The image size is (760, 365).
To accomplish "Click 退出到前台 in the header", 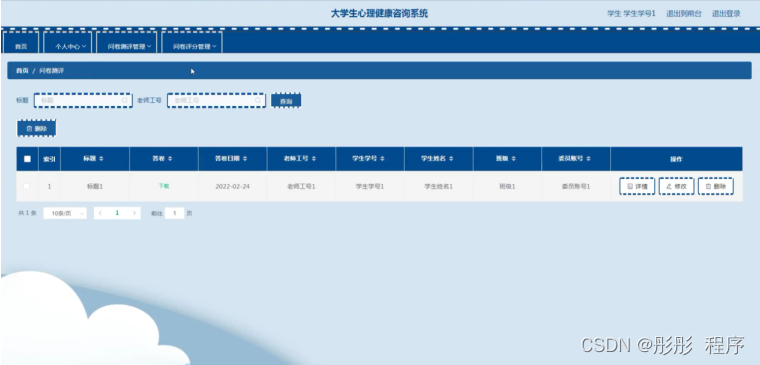I will click(x=683, y=14).
